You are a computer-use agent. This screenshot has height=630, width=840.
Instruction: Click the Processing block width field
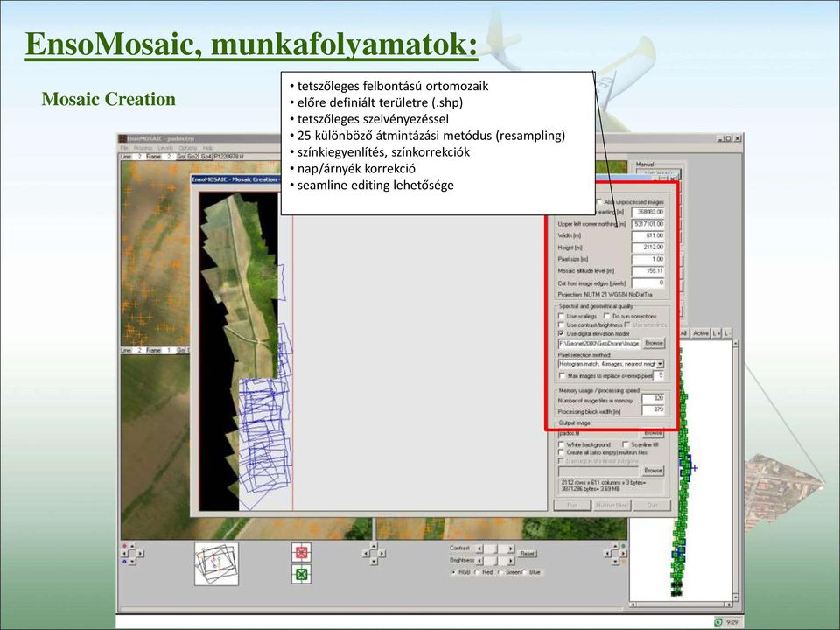(654, 410)
